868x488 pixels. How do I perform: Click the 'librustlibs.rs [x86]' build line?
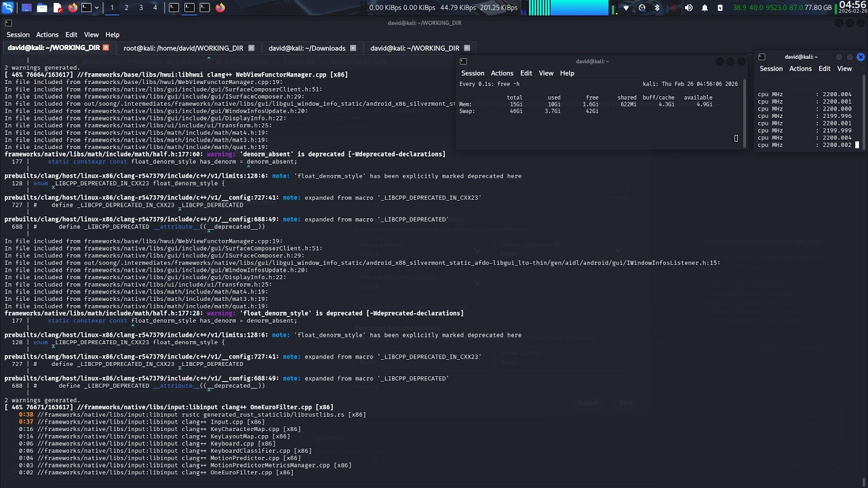[192, 415]
